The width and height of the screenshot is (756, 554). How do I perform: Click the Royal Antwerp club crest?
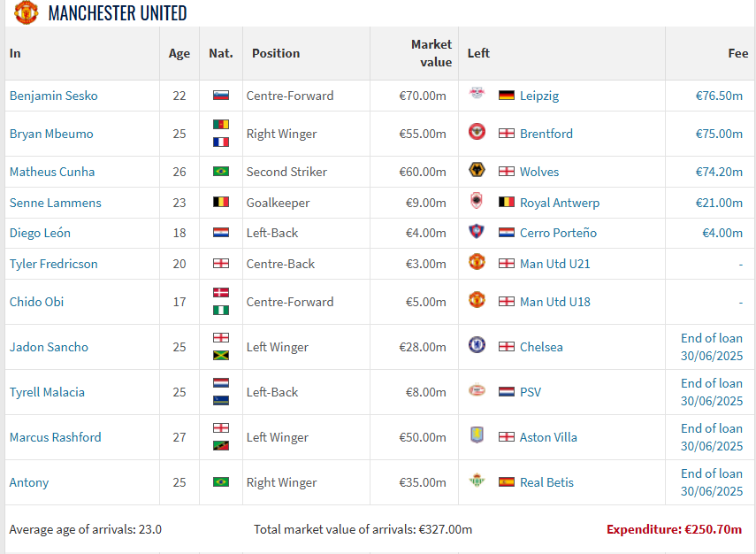click(x=477, y=203)
